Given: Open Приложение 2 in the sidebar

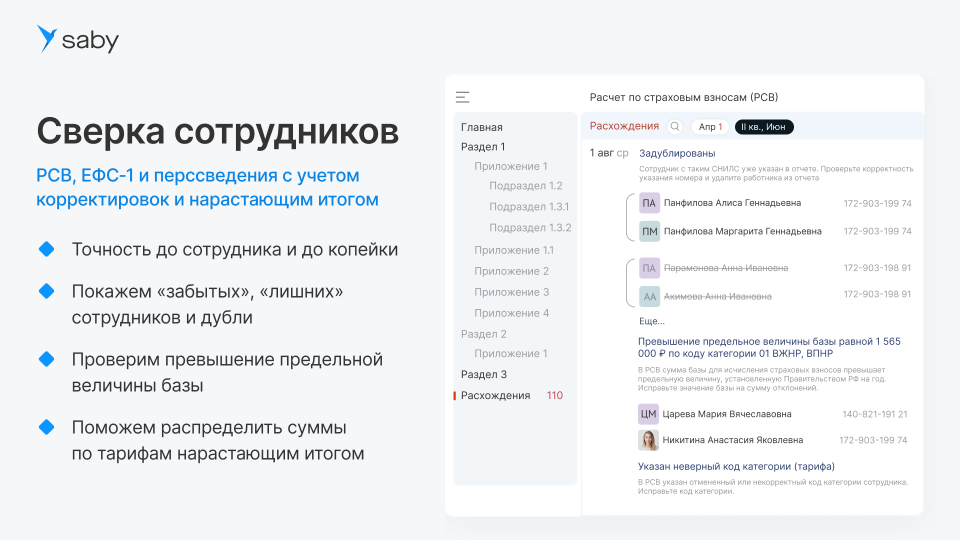Looking at the screenshot, I should (511, 271).
